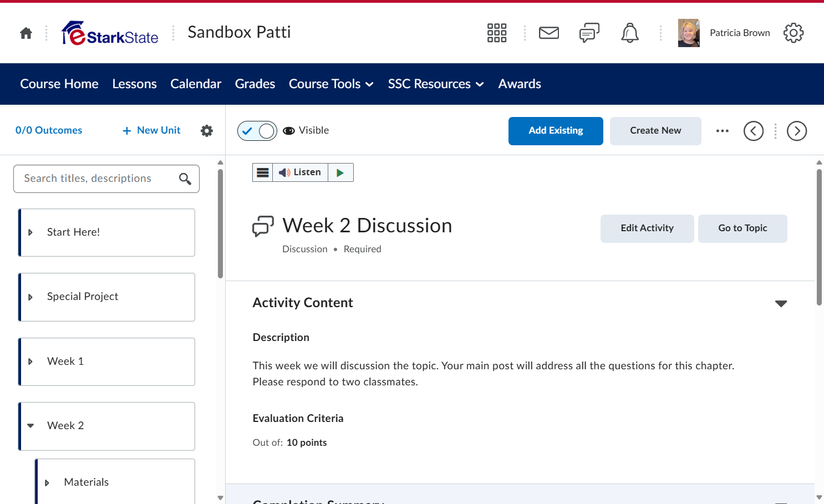Click the Evaluation Criteria label
The height and width of the screenshot is (504, 824).
[x=298, y=419]
